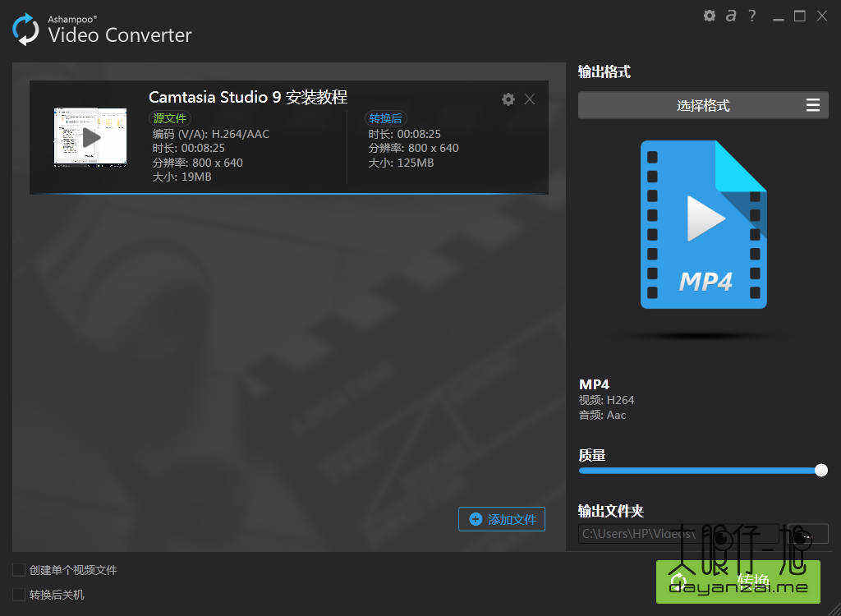Click the 音频: Aac format info

coord(602,415)
